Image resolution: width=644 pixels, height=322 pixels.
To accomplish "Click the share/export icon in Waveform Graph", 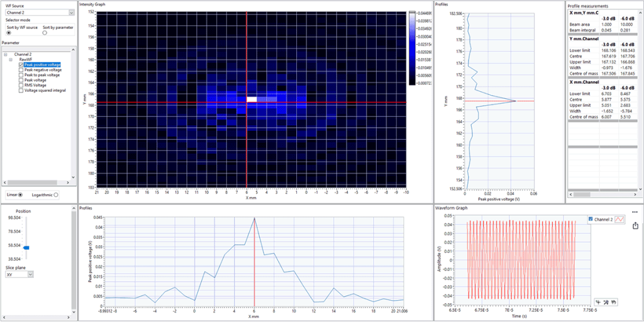I will (x=635, y=226).
